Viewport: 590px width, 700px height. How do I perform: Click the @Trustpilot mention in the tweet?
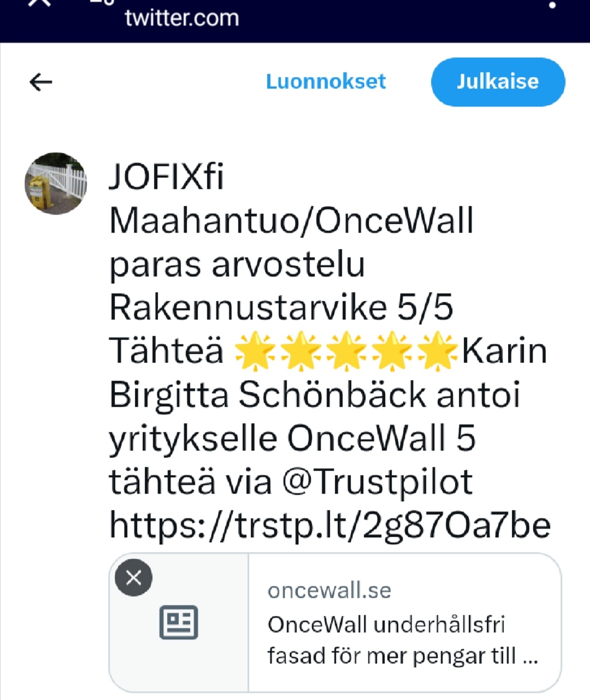pyautogui.click(x=377, y=482)
